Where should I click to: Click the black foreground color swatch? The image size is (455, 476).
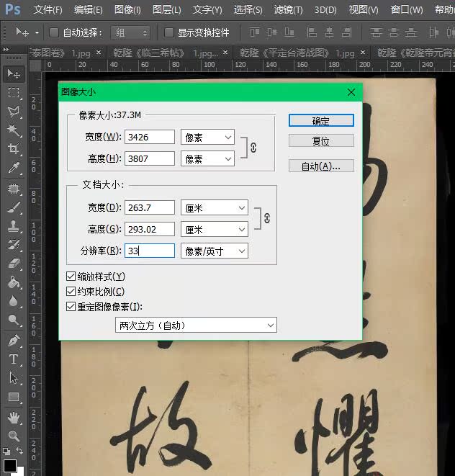pos(9,466)
